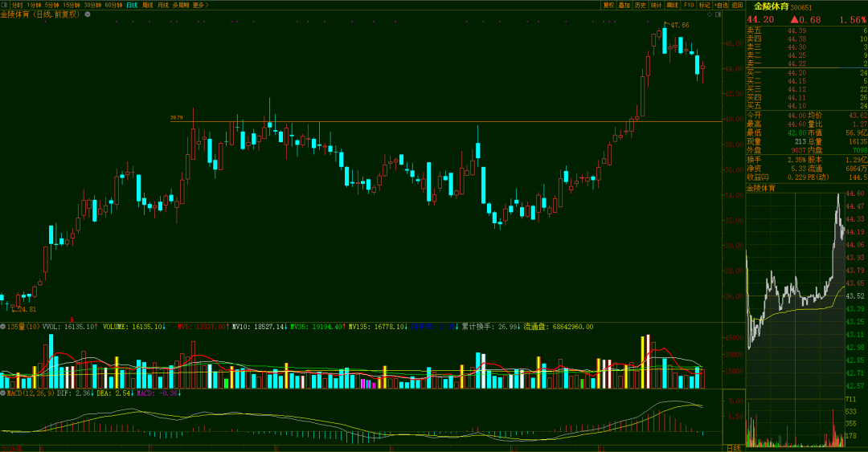Click the 买五 price 44.10

click(796, 106)
